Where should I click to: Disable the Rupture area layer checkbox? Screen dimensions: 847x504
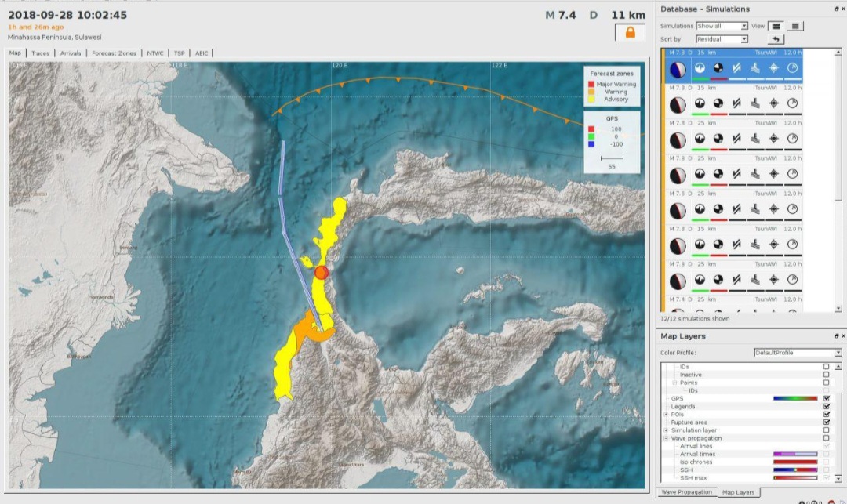(x=826, y=422)
